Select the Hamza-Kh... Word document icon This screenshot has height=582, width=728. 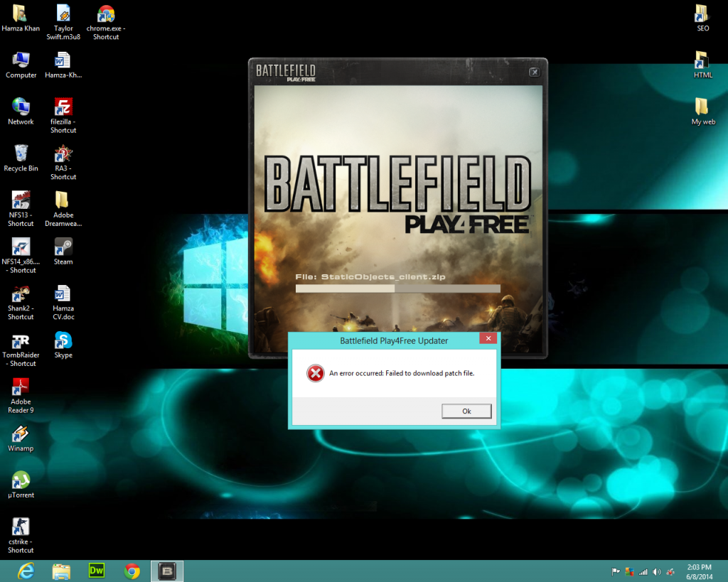tap(63, 65)
